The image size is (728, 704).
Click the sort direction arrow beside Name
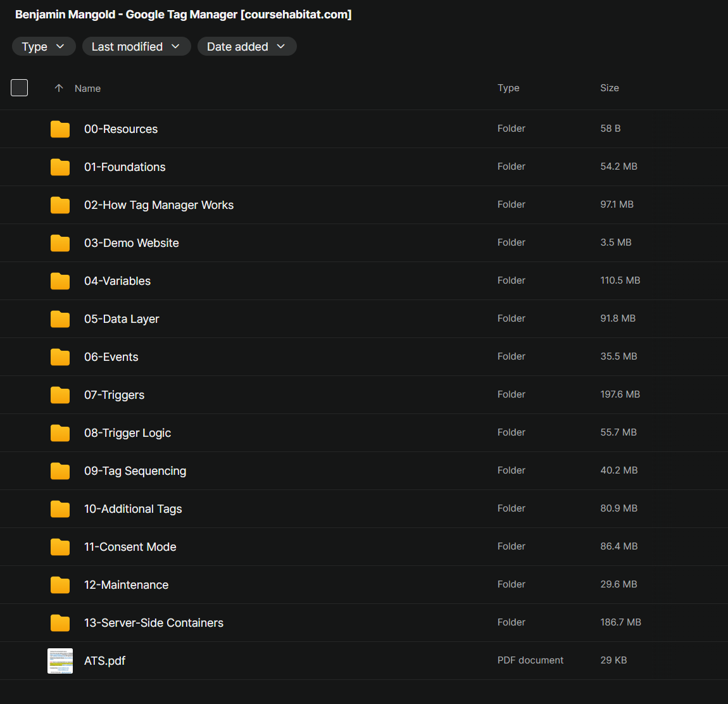click(x=59, y=88)
